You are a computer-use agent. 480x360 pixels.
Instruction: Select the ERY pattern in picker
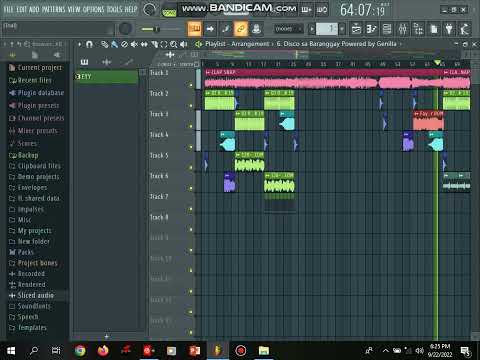pyautogui.click(x=106, y=77)
